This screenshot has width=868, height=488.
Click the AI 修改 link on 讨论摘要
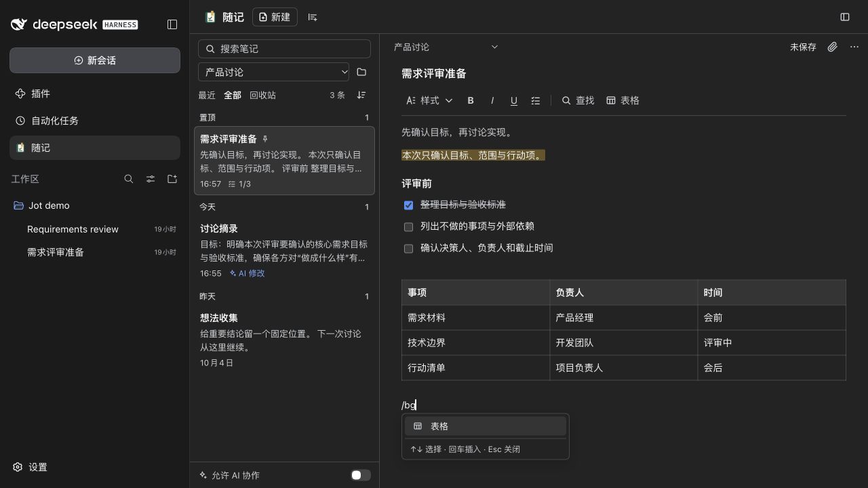pyautogui.click(x=248, y=273)
